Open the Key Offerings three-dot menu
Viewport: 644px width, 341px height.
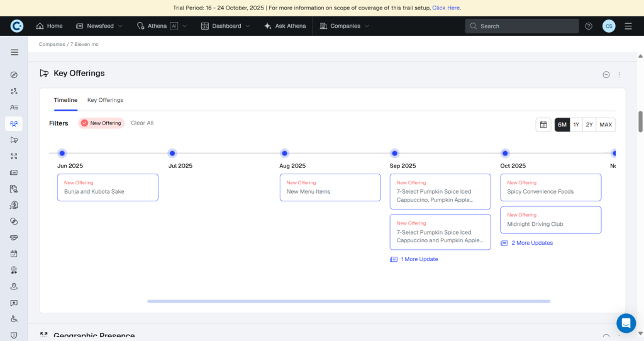(x=619, y=75)
